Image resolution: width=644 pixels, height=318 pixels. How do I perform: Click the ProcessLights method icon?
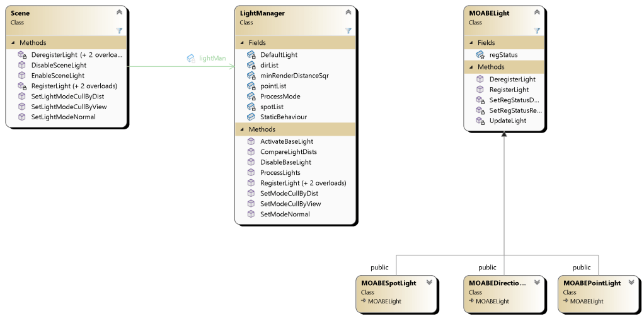[250, 173]
